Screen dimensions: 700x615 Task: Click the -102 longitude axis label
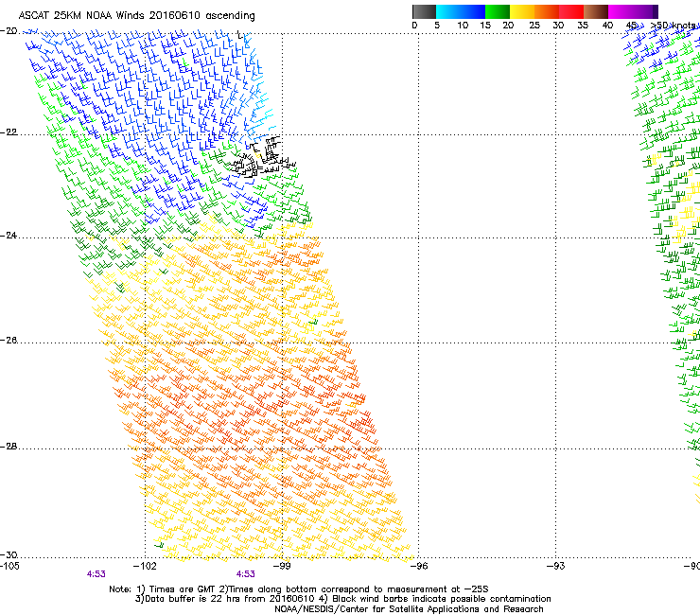point(145,567)
